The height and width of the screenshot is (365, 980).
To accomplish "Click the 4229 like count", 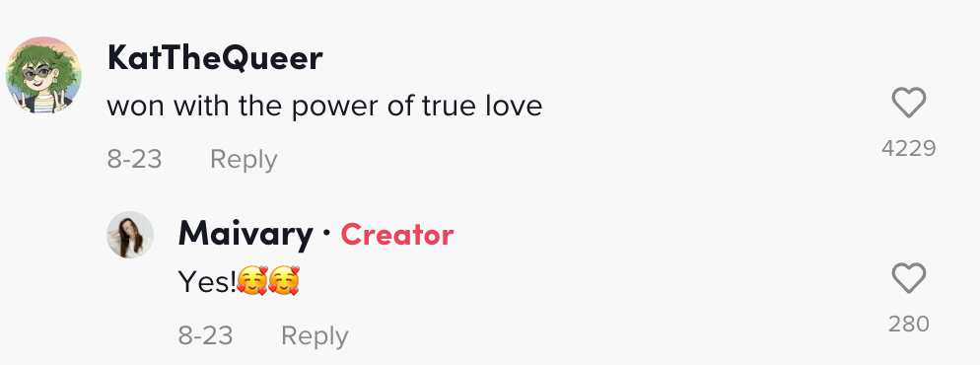I will click(909, 149).
